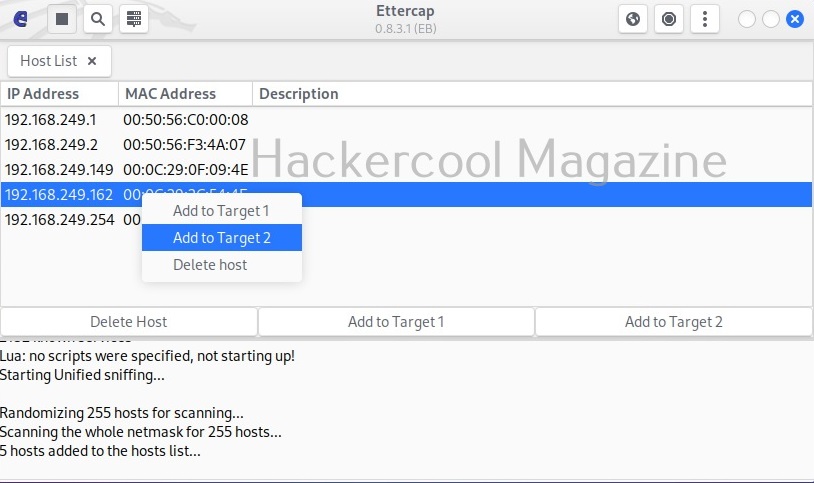Click '5 hosts added to the hosts list' line
The width and height of the screenshot is (814, 483).
(100, 451)
